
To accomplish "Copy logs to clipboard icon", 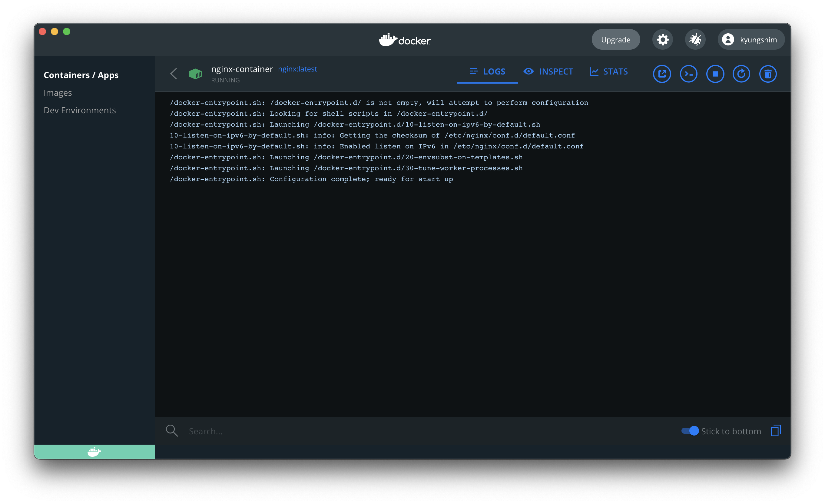I will 775,431.
